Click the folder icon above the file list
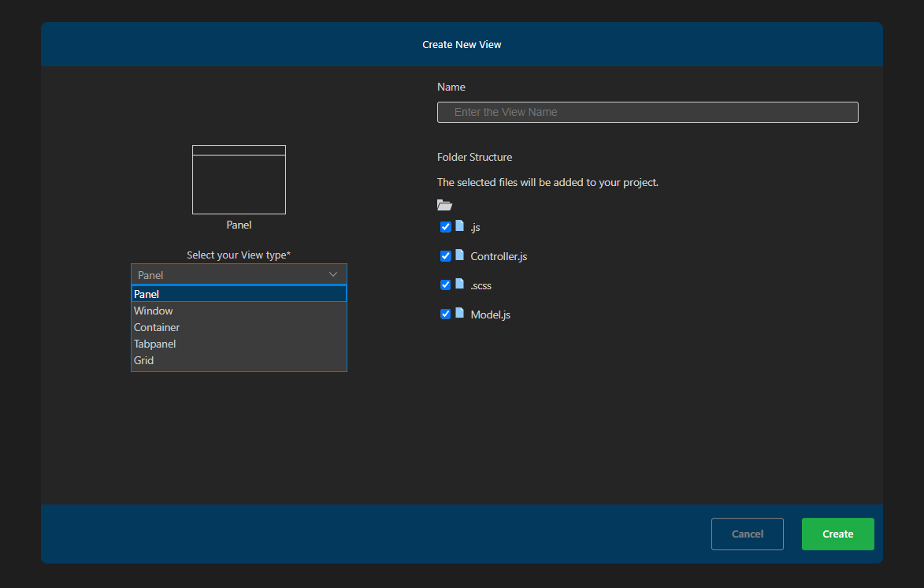This screenshot has height=588, width=924. pos(444,204)
